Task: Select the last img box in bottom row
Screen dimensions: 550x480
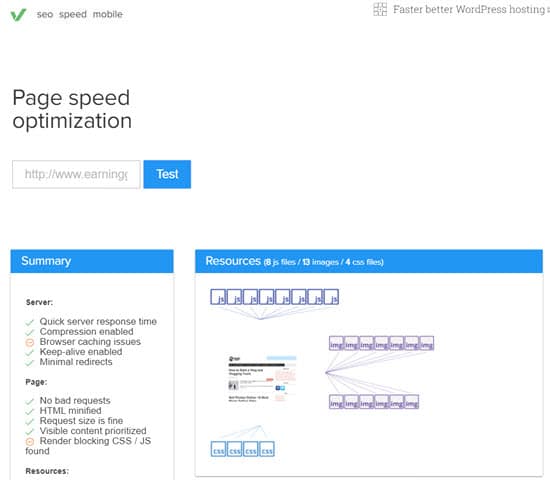Action: [412, 402]
